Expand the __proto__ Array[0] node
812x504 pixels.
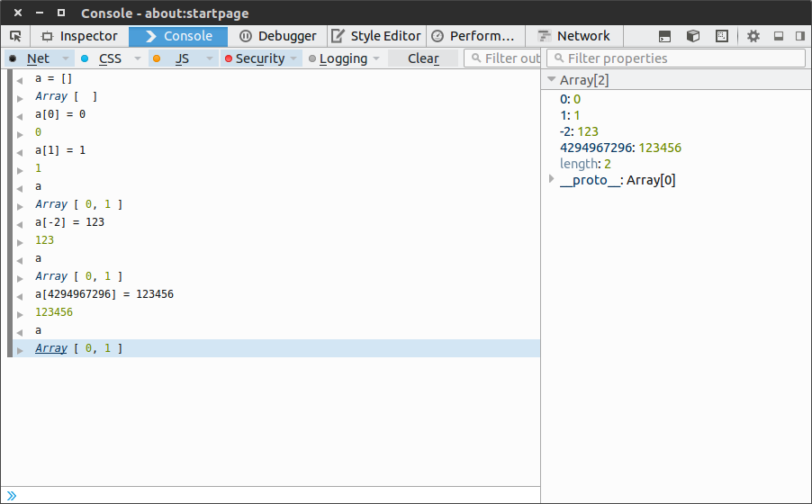552,180
